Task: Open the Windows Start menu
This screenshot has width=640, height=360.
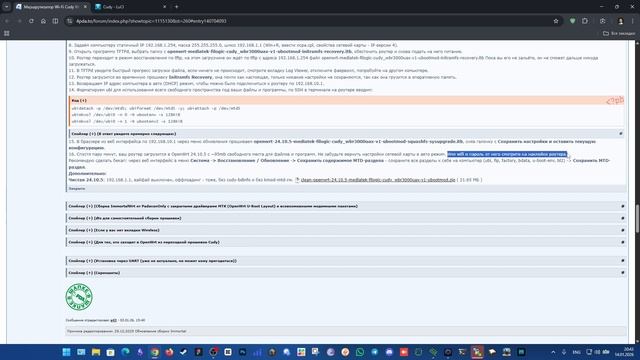Action: tap(66, 352)
